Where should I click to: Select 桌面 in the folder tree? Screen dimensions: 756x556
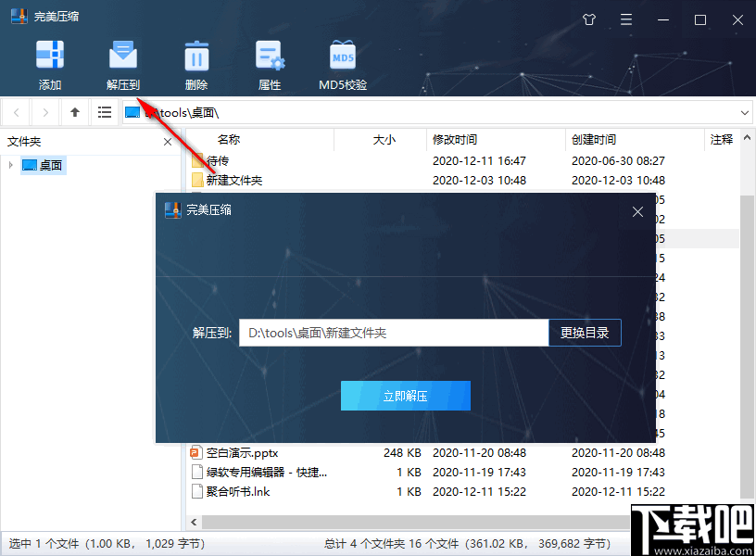43,165
